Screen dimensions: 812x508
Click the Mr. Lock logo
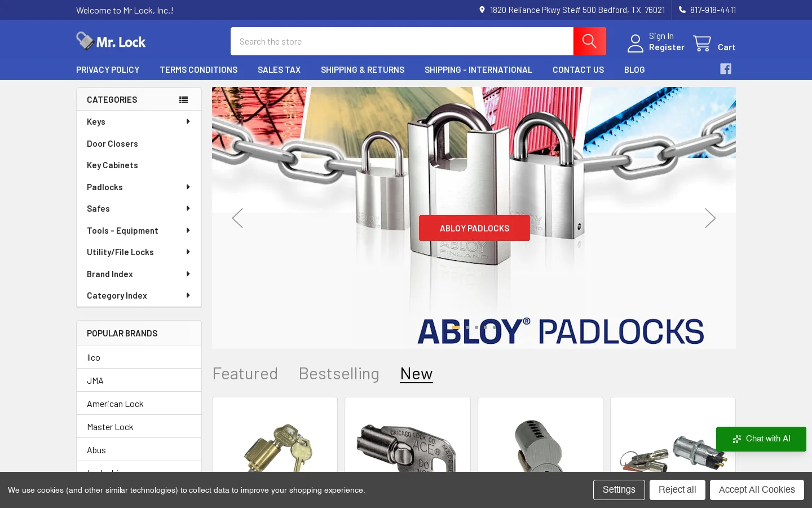coord(111,41)
